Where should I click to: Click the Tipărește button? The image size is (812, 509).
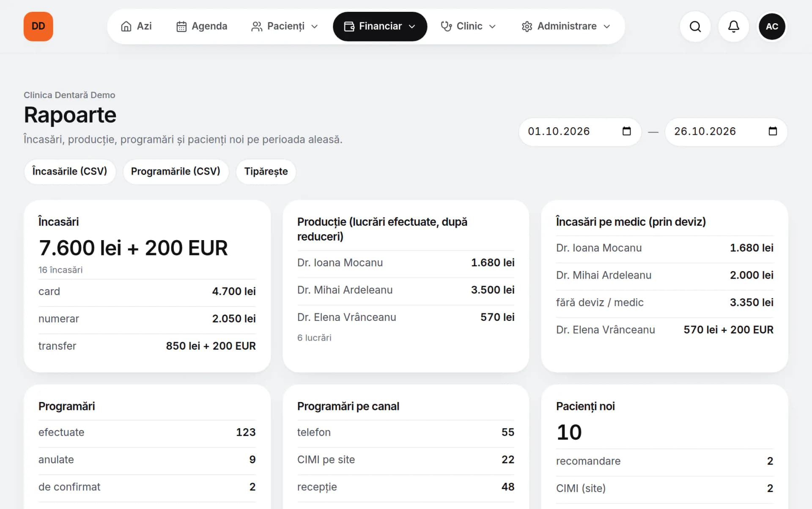266,171
